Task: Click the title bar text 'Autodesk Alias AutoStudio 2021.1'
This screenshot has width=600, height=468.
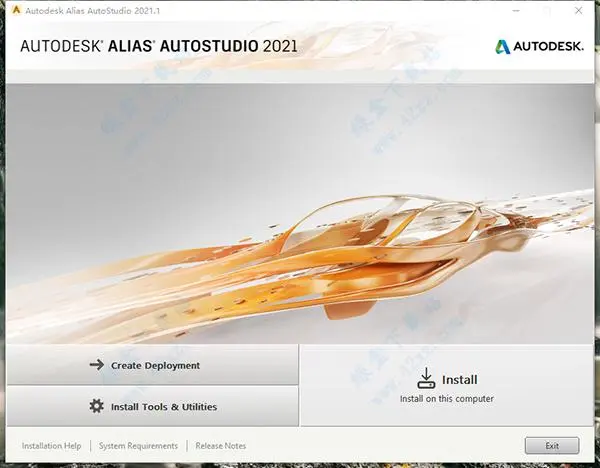Action: [x=93, y=11]
